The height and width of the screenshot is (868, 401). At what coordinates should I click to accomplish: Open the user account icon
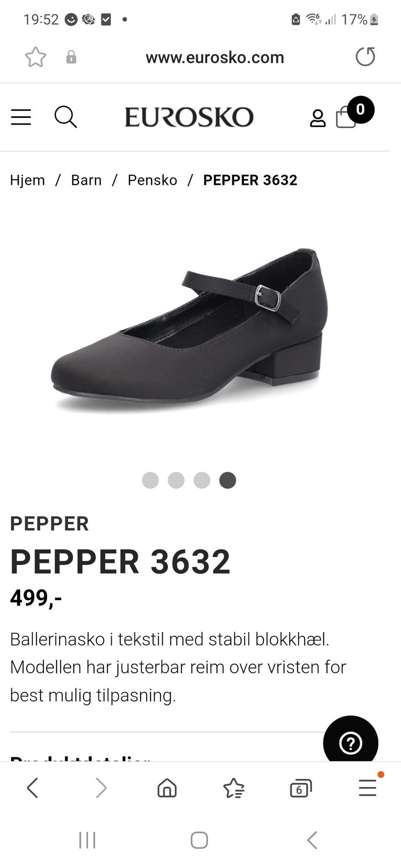pyautogui.click(x=317, y=118)
